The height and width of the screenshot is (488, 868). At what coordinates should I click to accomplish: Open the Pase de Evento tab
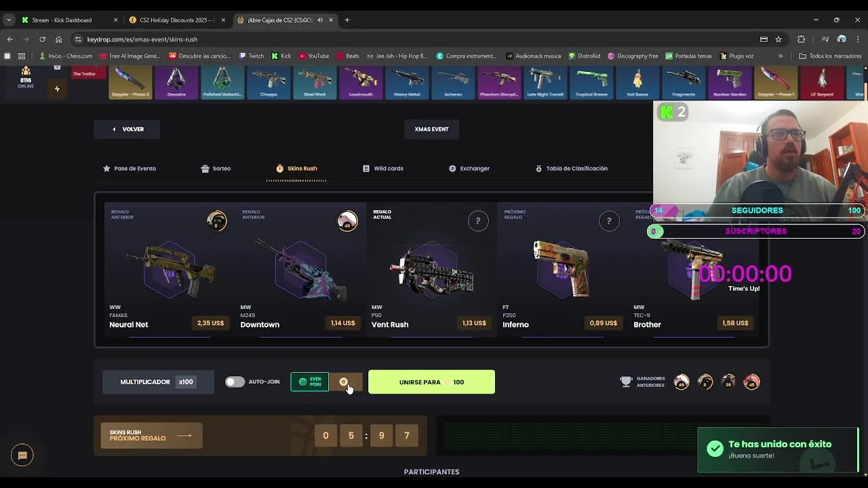(x=129, y=168)
